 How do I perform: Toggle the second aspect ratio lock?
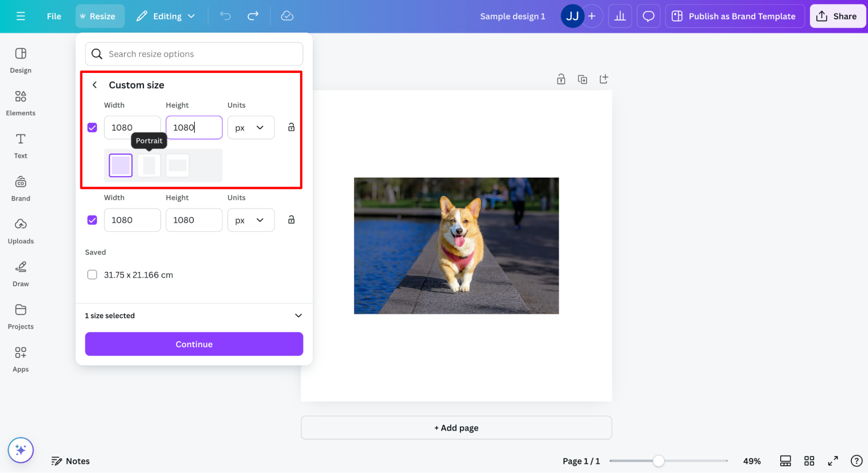coord(291,220)
